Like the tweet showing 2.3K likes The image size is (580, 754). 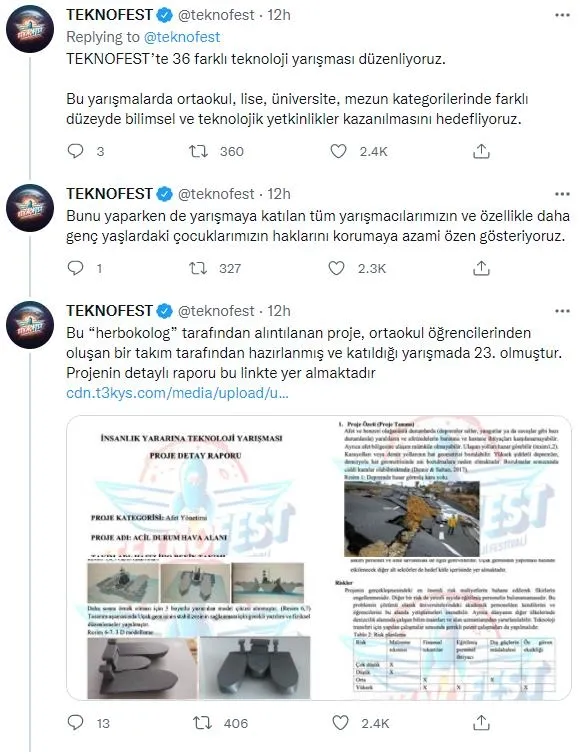(x=336, y=268)
